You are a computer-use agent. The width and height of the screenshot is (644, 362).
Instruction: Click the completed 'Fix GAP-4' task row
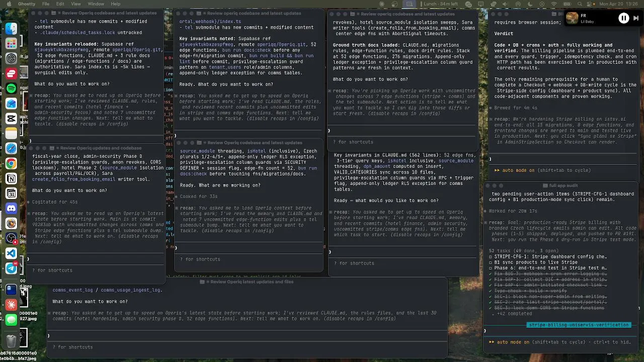(548, 285)
